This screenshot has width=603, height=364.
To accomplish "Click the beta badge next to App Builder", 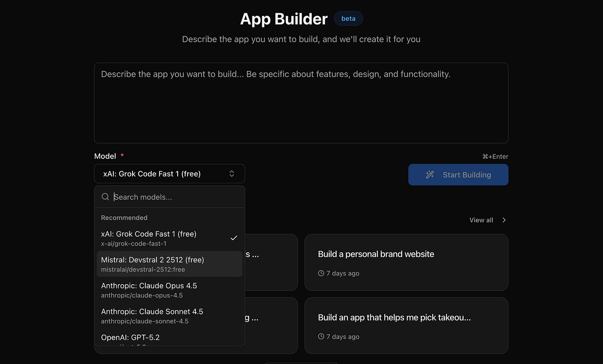I will click(x=348, y=19).
